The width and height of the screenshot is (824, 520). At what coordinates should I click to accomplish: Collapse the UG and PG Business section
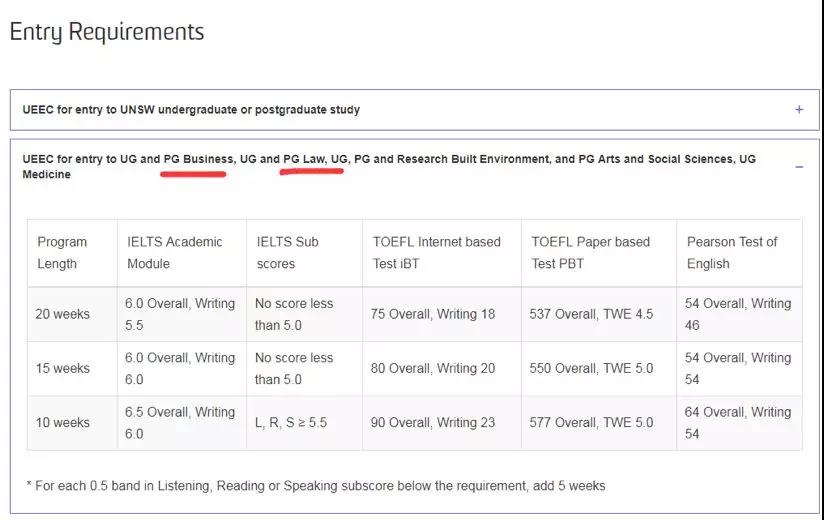[x=414, y=167]
